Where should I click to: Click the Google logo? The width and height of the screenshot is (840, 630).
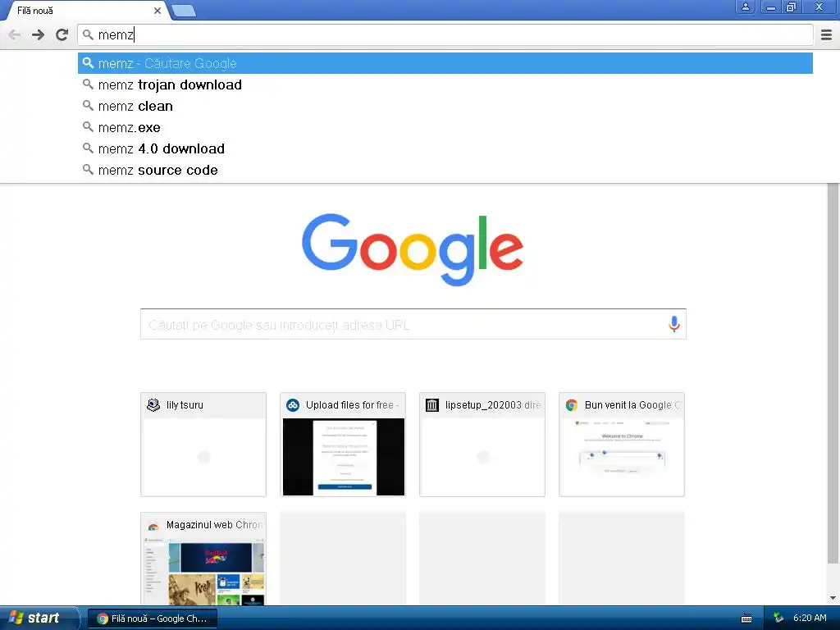click(x=413, y=249)
